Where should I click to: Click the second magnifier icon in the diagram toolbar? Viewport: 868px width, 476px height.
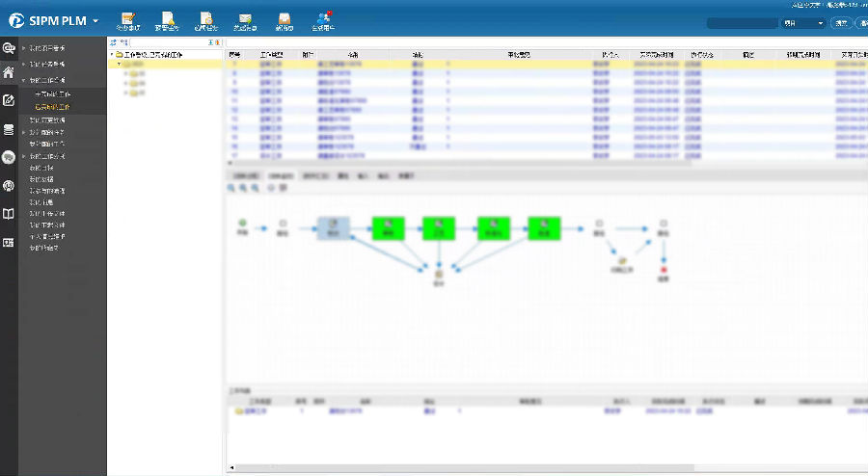pyautogui.click(x=243, y=188)
